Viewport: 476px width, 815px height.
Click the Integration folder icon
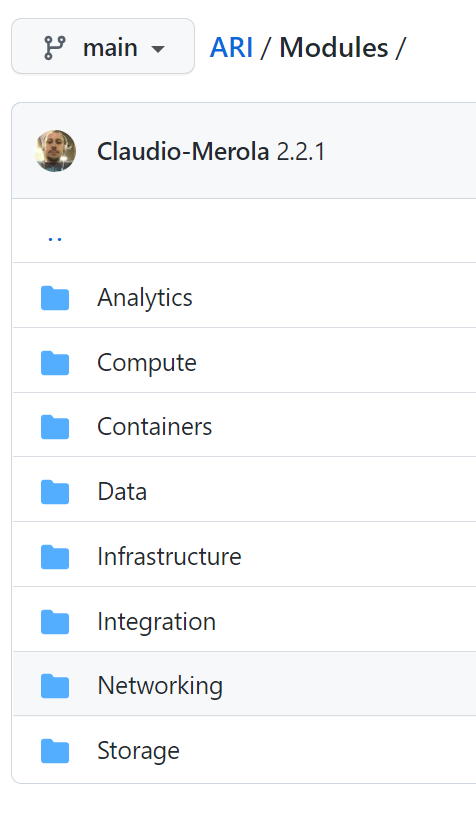tap(55, 622)
